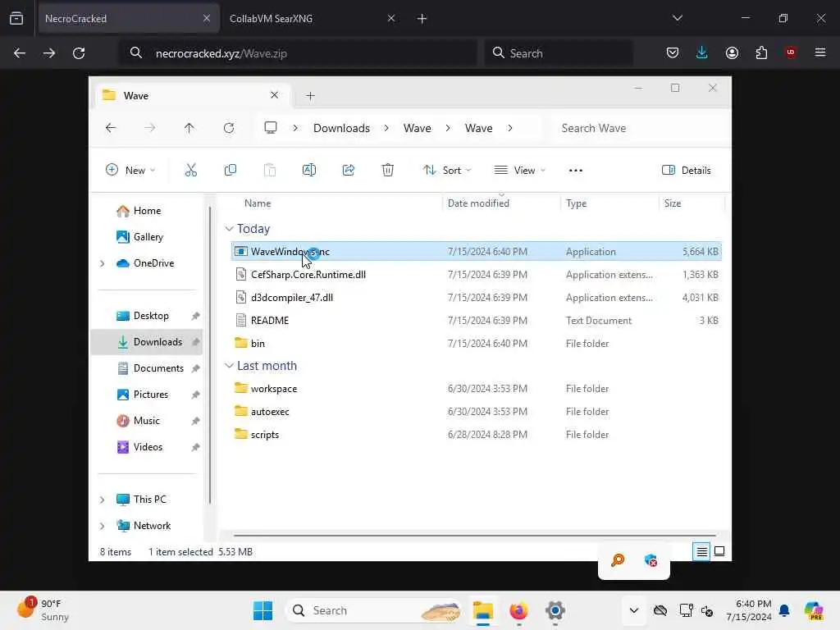This screenshot has height=630, width=840.
Task: Add a new File Explorer tab
Action: (x=310, y=96)
